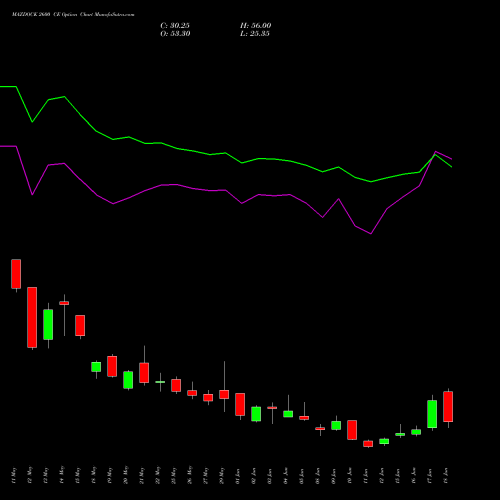Select the first red candlestick for 11 May

point(16,274)
